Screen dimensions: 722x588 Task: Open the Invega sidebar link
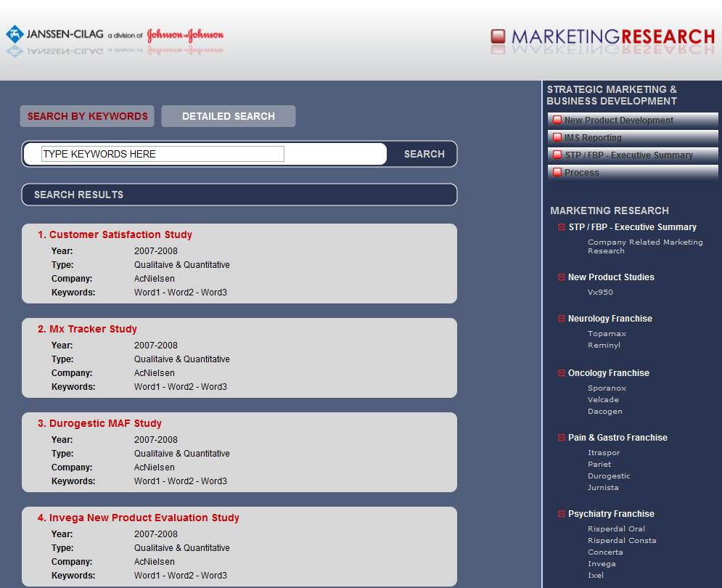coord(602,563)
